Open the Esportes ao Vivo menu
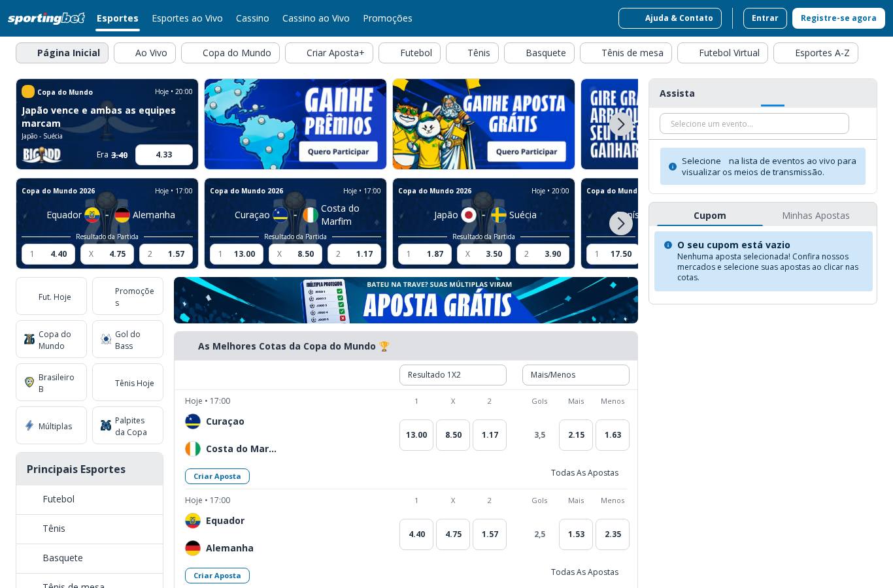893x588 pixels. point(187,18)
